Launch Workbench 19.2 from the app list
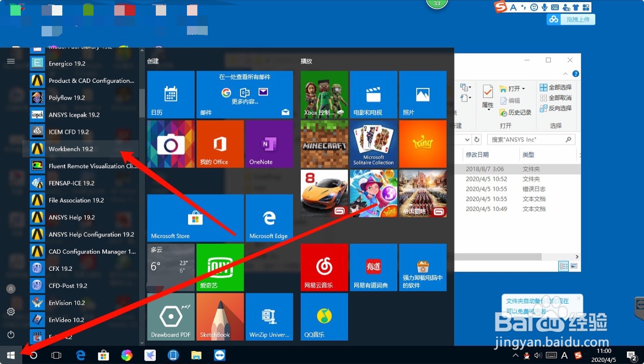 [x=81, y=149]
